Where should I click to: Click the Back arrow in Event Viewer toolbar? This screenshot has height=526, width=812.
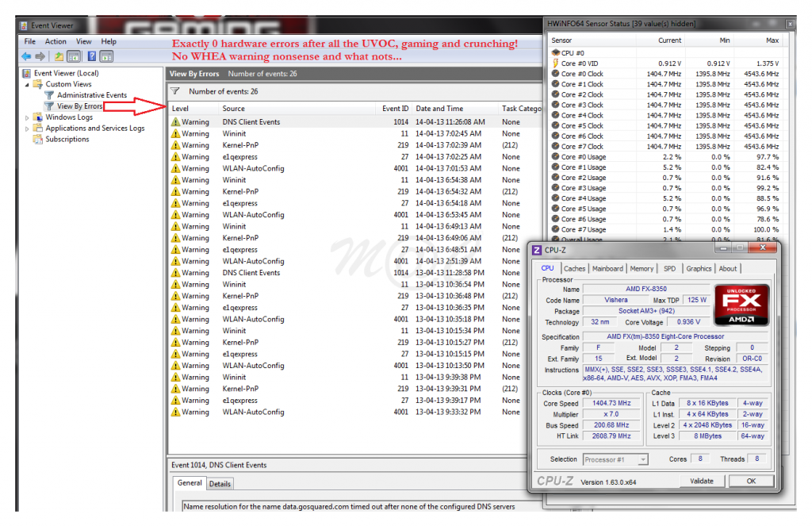tap(26, 56)
